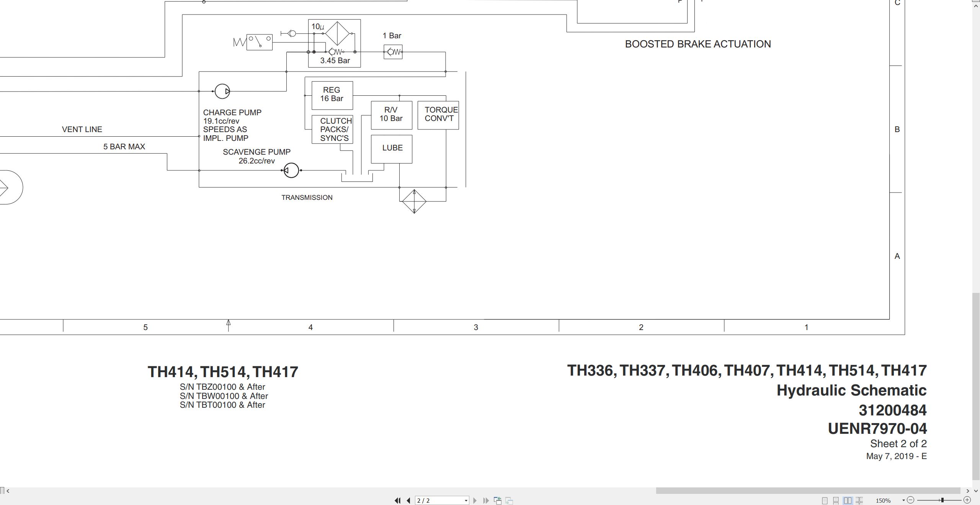Click the TH414, TH514, TH417 heading
This screenshot has width=980, height=505.
coord(223,372)
